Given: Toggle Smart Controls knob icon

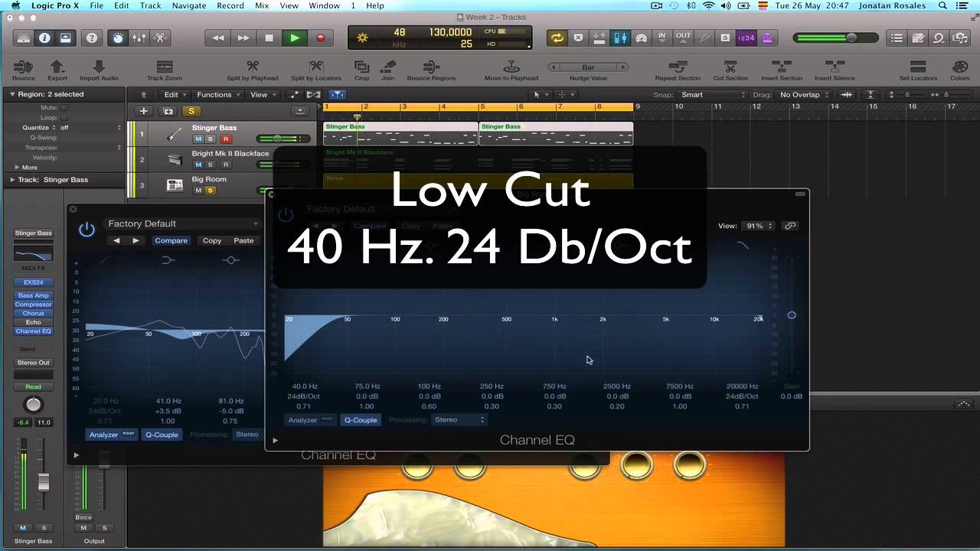Looking at the screenshot, I should pyautogui.click(x=119, y=38).
